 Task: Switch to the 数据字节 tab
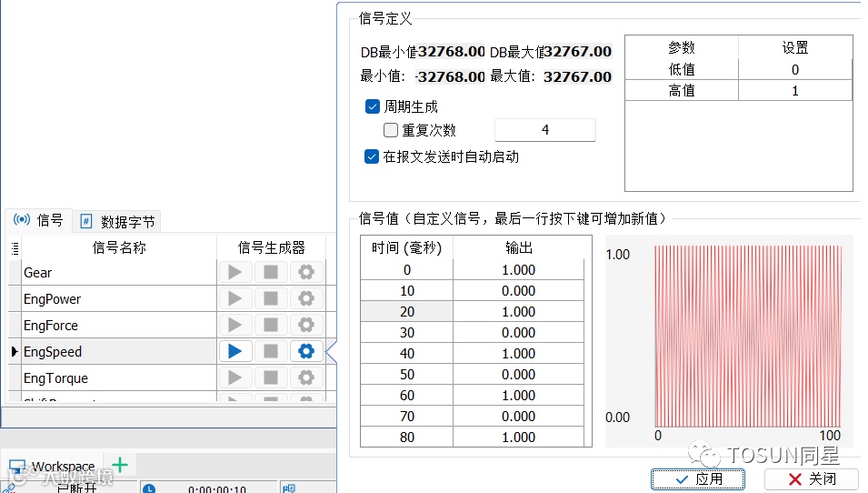point(117,222)
